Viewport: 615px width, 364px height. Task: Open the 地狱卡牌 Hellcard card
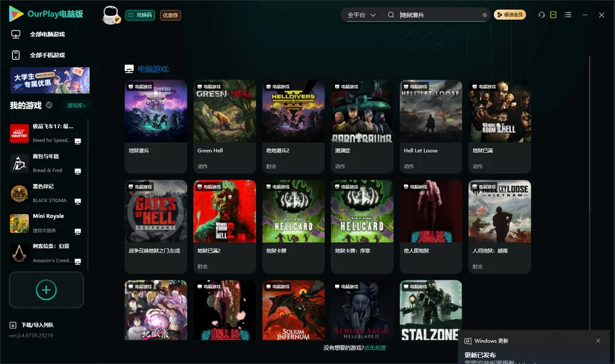click(x=293, y=227)
